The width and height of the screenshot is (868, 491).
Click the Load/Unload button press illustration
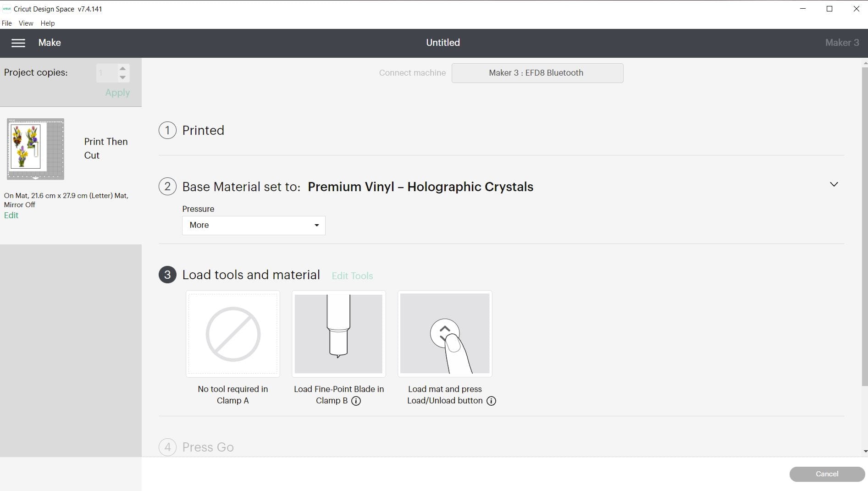pyautogui.click(x=445, y=334)
